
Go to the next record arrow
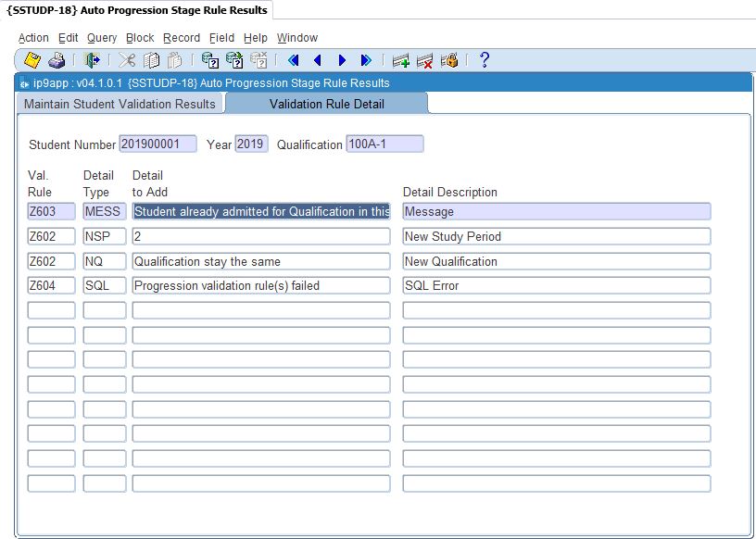pyautogui.click(x=342, y=60)
